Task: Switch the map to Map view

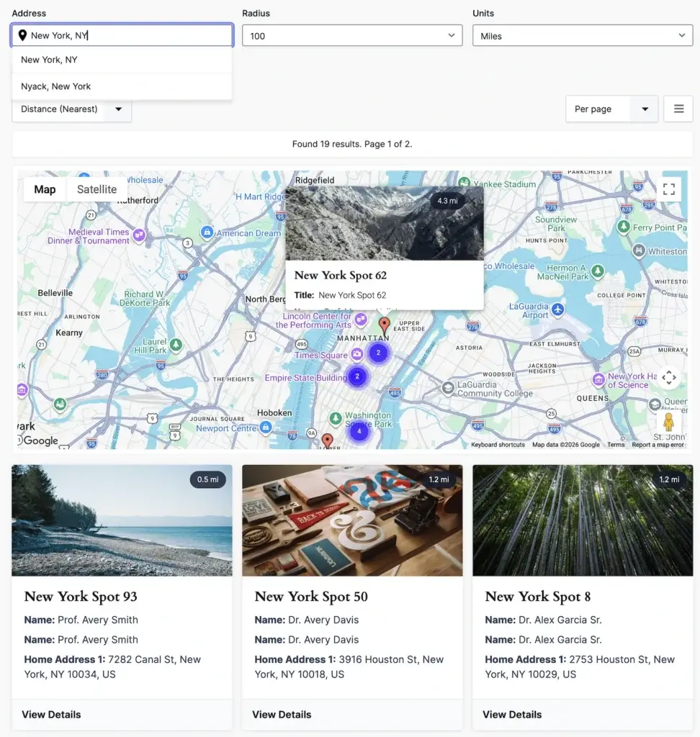Action: [45, 189]
